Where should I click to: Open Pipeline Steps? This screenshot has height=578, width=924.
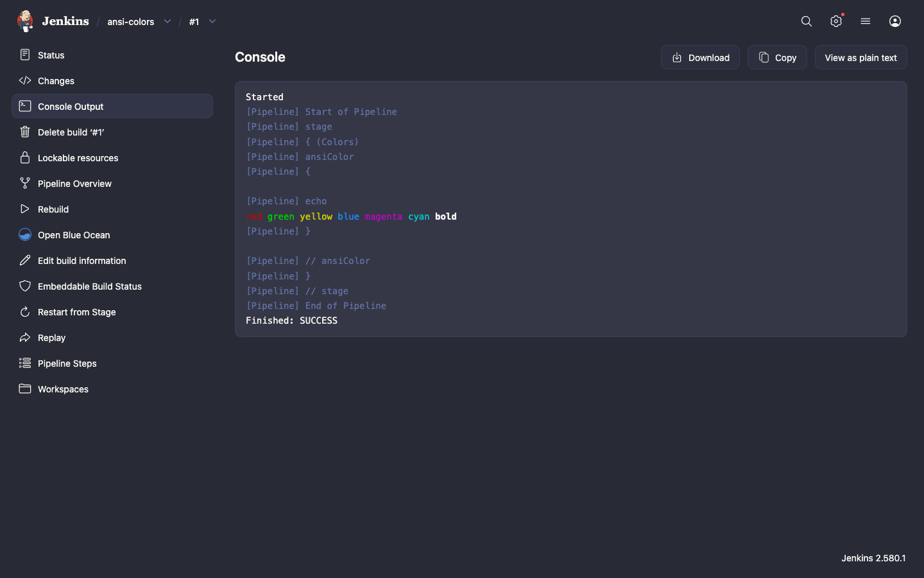(112, 363)
